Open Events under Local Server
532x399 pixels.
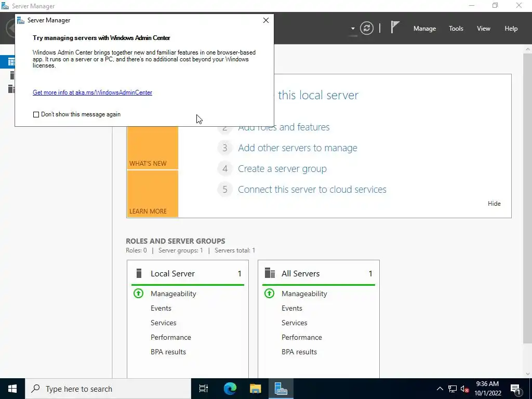tap(161, 308)
